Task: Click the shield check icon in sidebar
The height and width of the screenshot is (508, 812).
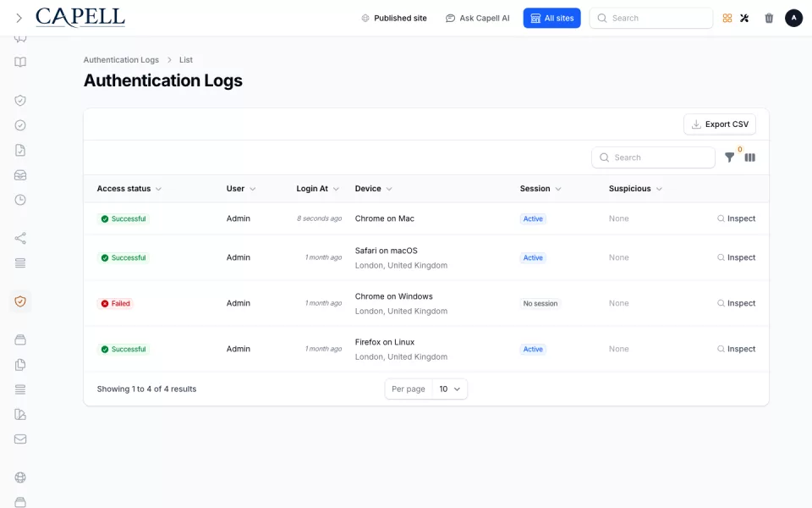Action: click(20, 101)
